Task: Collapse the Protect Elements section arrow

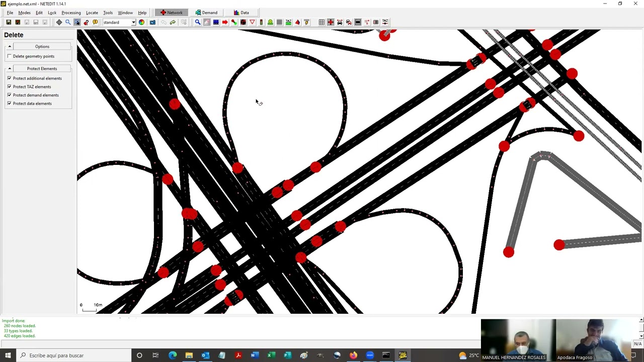Action: (9, 68)
